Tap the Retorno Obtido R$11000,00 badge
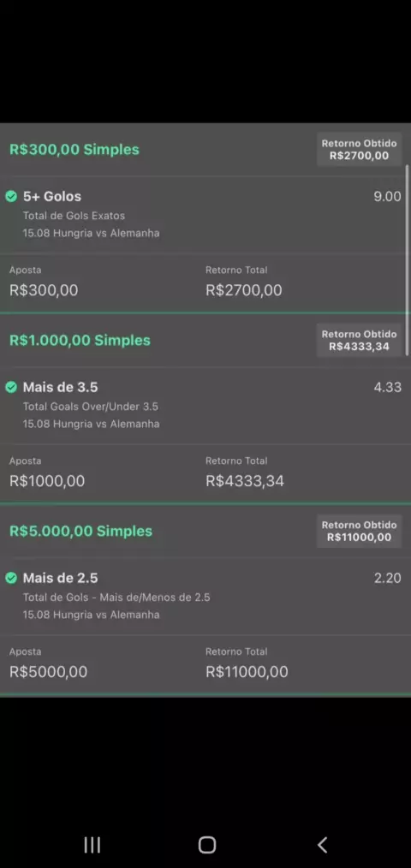The width and height of the screenshot is (411, 868). 359,532
